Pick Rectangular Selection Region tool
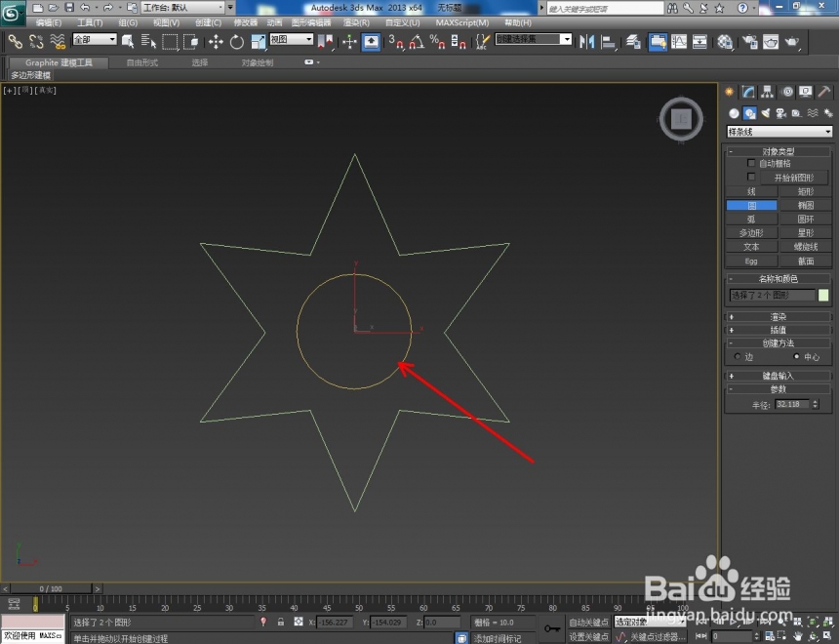839x644 pixels. (170, 41)
